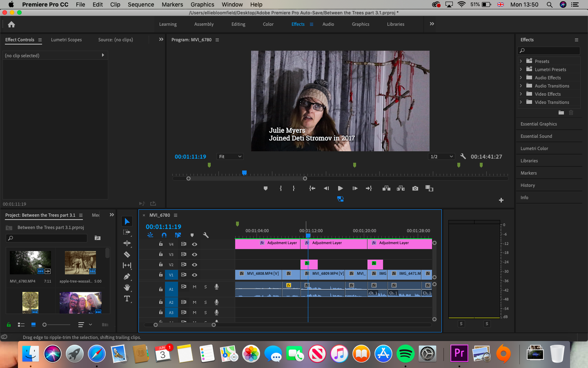
Task: Open the Sequence menu
Action: pos(140,4)
